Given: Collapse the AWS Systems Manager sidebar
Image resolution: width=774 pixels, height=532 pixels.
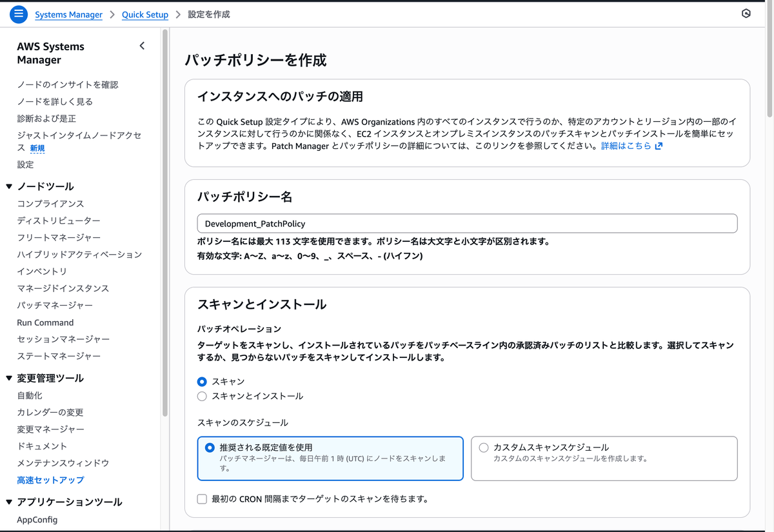Looking at the screenshot, I should [142, 46].
